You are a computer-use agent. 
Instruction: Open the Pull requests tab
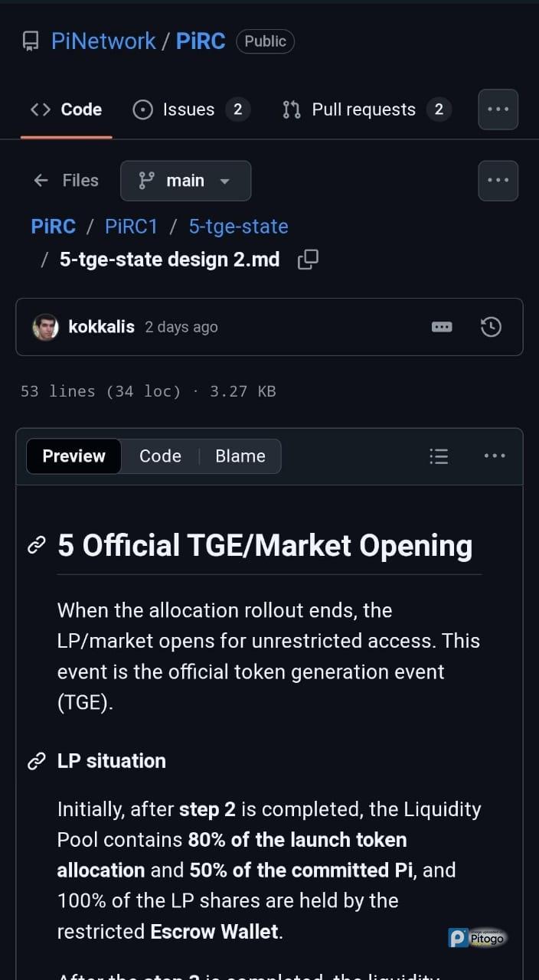364,109
